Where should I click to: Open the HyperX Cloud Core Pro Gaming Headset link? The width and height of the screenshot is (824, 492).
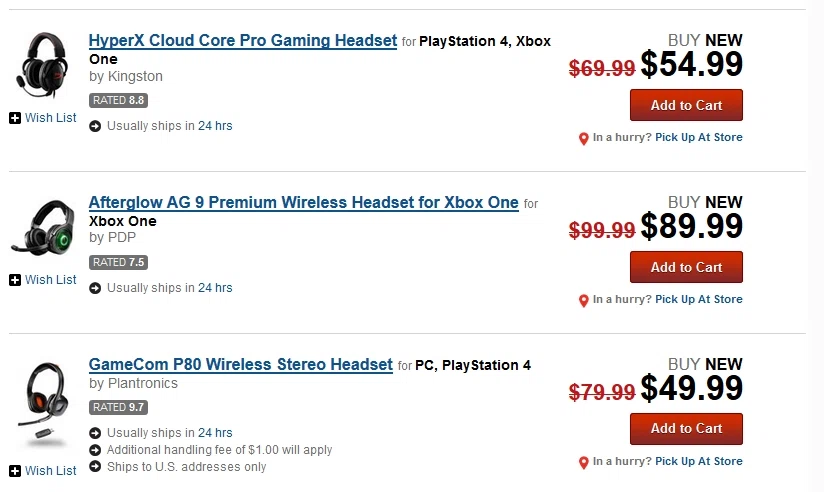[243, 40]
